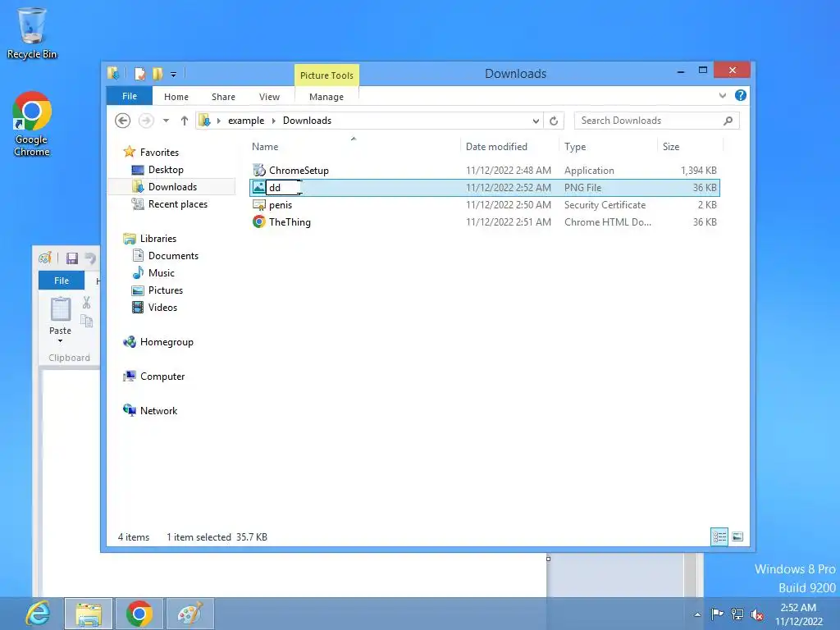Select the PNG image file icon
Screen dimensions: 840x630
point(258,188)
